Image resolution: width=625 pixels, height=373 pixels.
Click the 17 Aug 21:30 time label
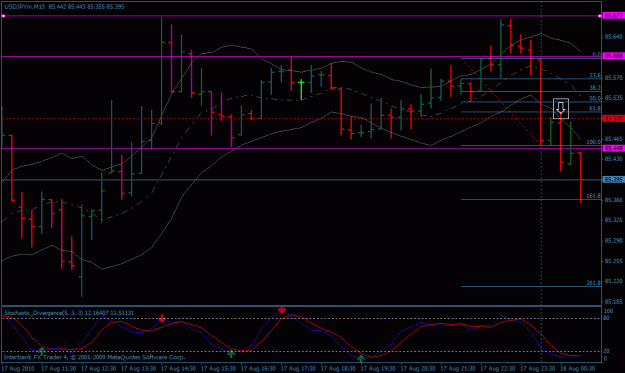(458, 369)
